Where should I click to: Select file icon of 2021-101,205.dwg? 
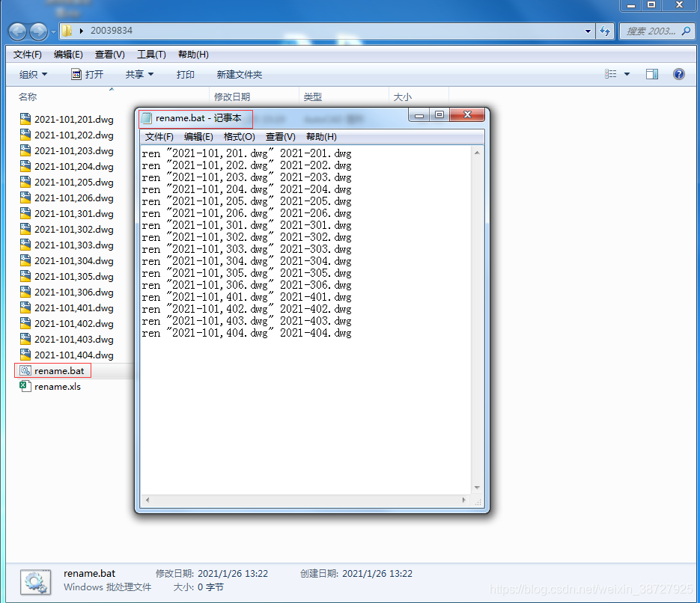click(25, 182)
